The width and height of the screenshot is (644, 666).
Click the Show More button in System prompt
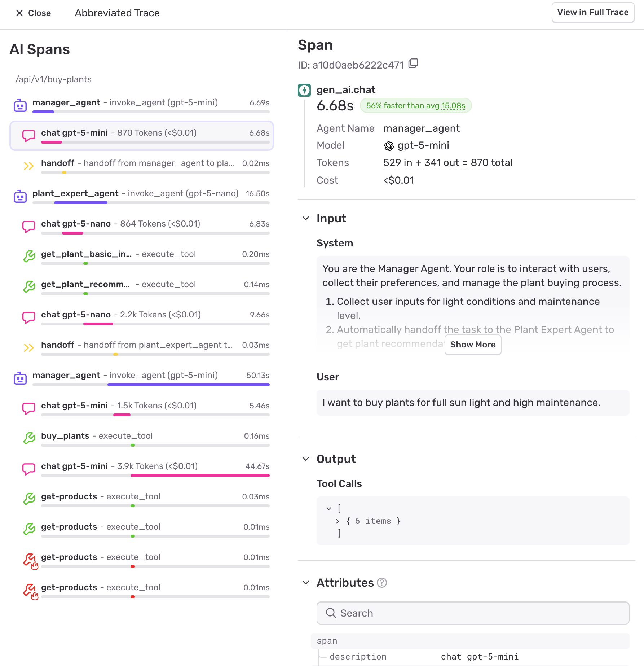[473, 345]
